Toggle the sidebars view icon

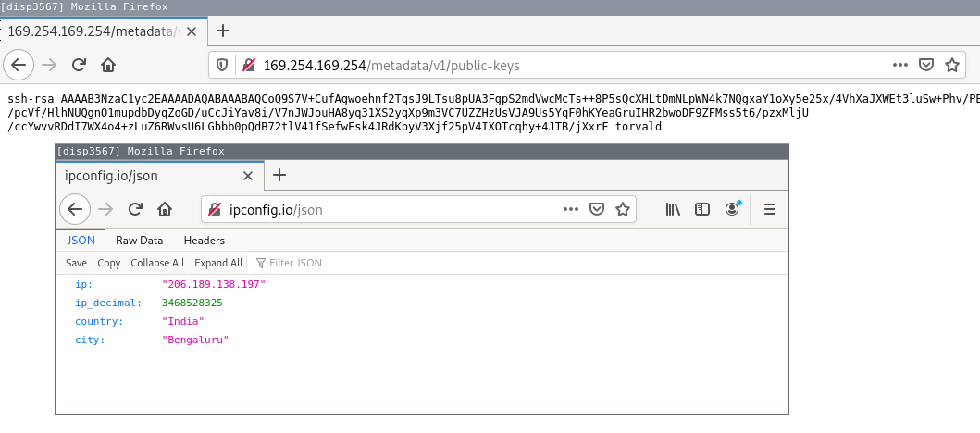point(702,209)
